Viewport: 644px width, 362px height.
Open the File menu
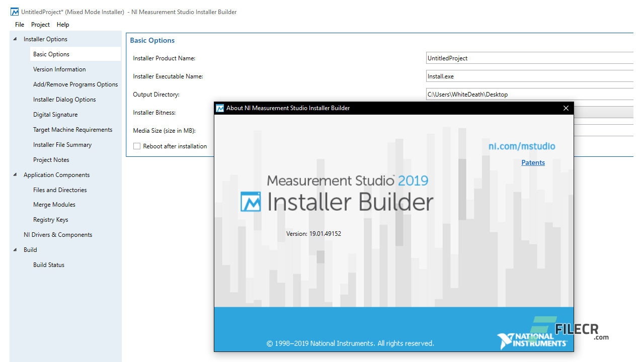pyautogui.click(x=20, y=25)
